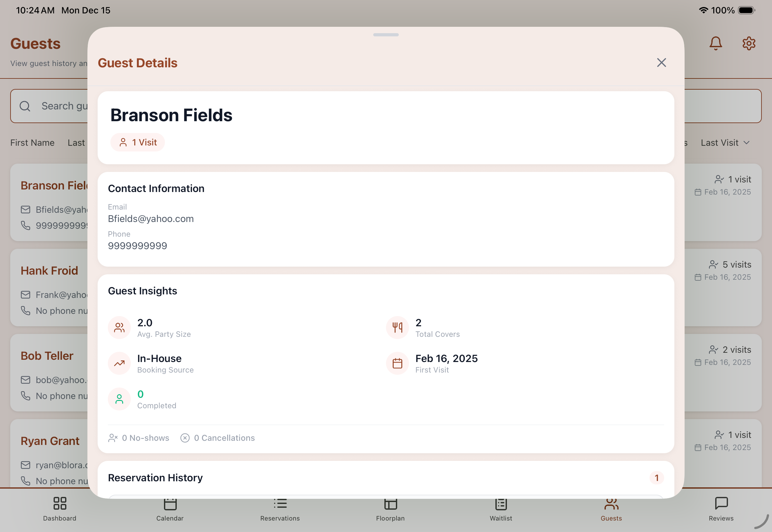Image resolution: width=772 pixels, height=532 pixels.
Task: Click the Booking Source trend icon
Action: click(x=119, y=363)
